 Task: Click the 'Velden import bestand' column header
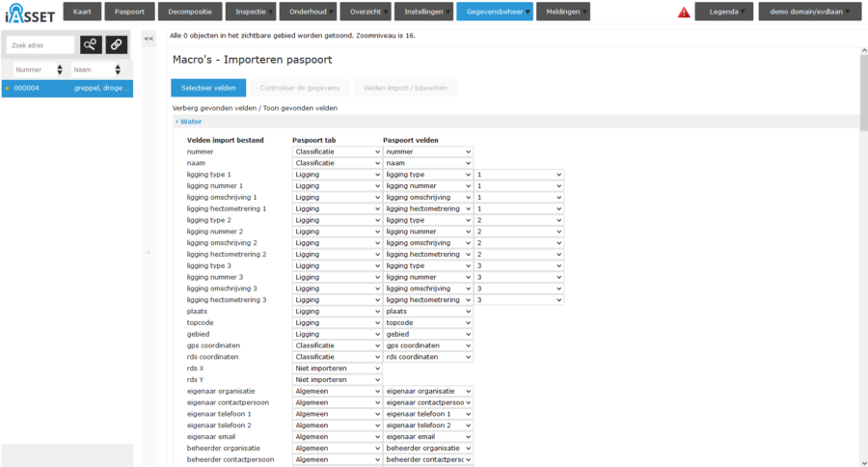pyautogui.click(x=226, y=140)
